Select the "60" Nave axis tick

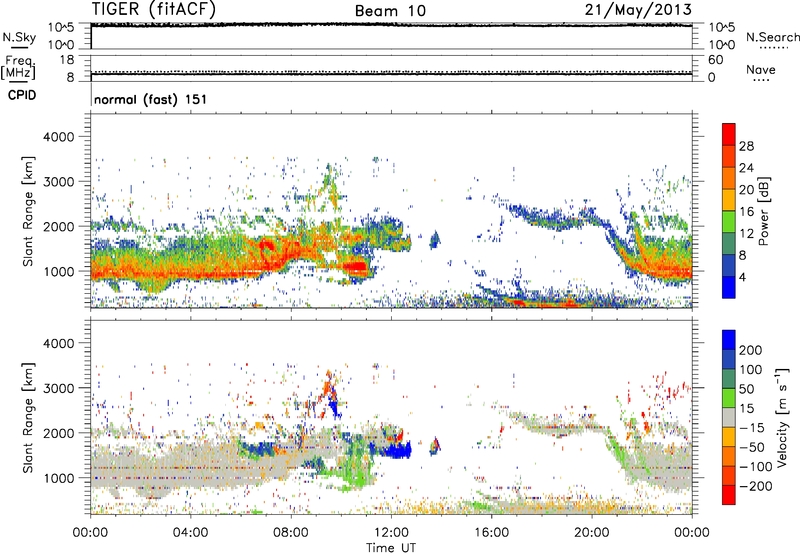coord(715,60)
